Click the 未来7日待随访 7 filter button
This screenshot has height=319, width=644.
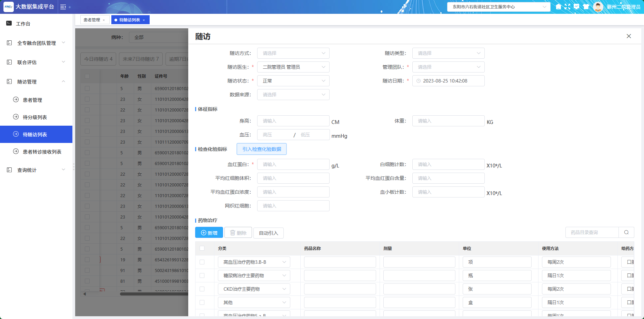(x=141, y=59)
